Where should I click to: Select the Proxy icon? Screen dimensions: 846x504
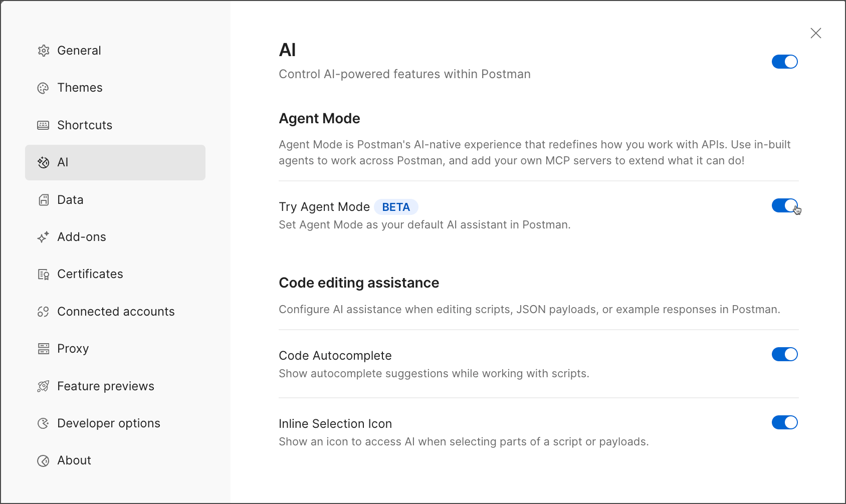[44, 349]
